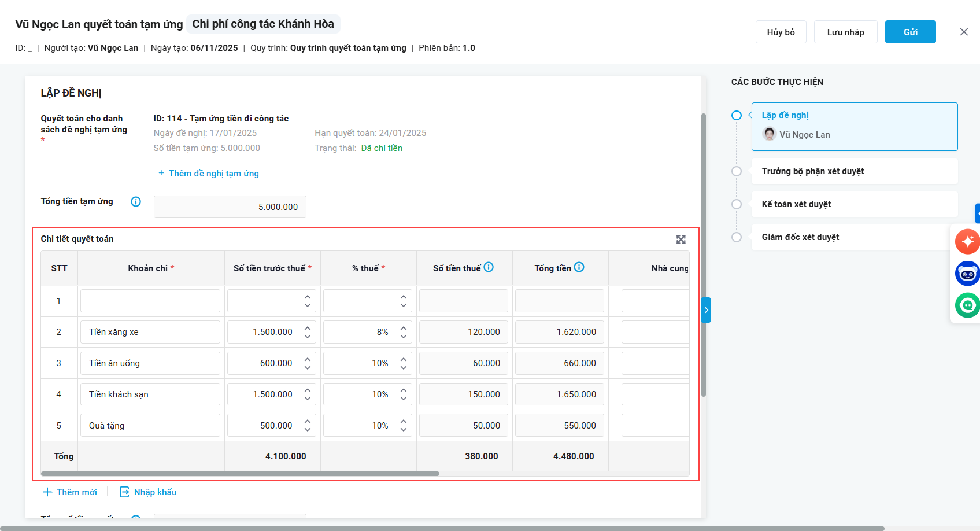Click Nhà cung column's row 2 field
This screenshot has width=980, height=531.
coord(655,332)
